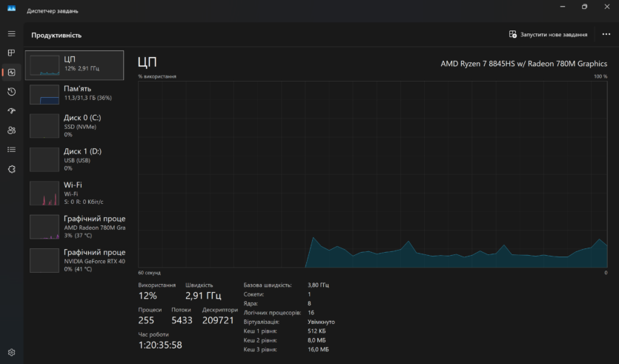The height and width of the screenshot is (364, 619).
Task: Open the hamburger navigation menu
Action: [x=11, y=34]
